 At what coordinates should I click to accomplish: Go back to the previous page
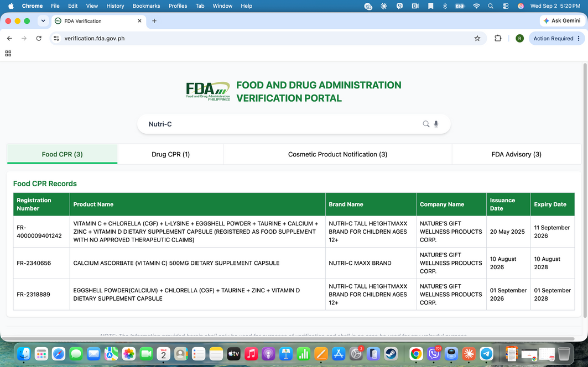tap(9, 38)
